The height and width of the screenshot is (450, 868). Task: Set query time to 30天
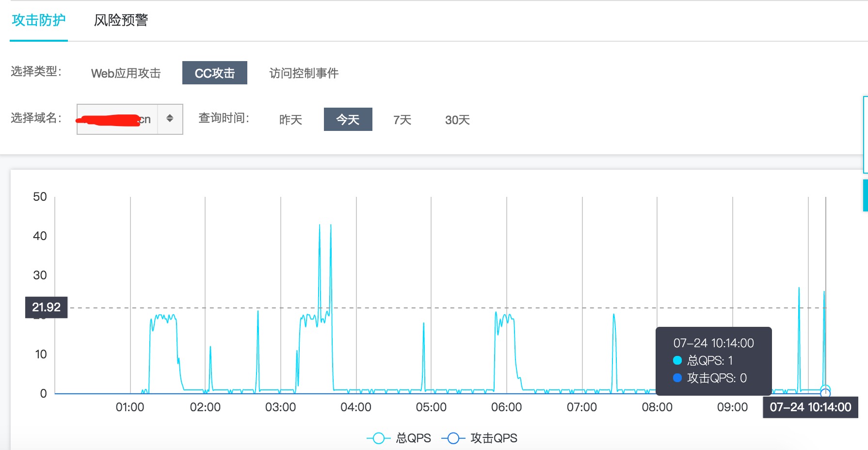point(457,120)
